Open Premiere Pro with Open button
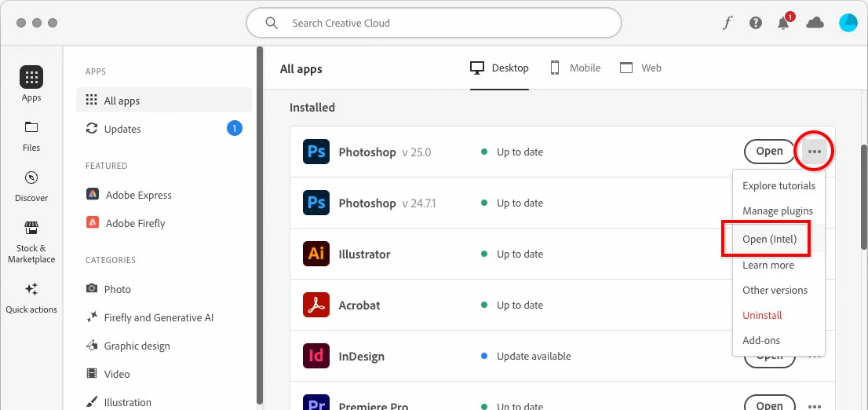This screenshot has width=868, height=410. (769, 404)
